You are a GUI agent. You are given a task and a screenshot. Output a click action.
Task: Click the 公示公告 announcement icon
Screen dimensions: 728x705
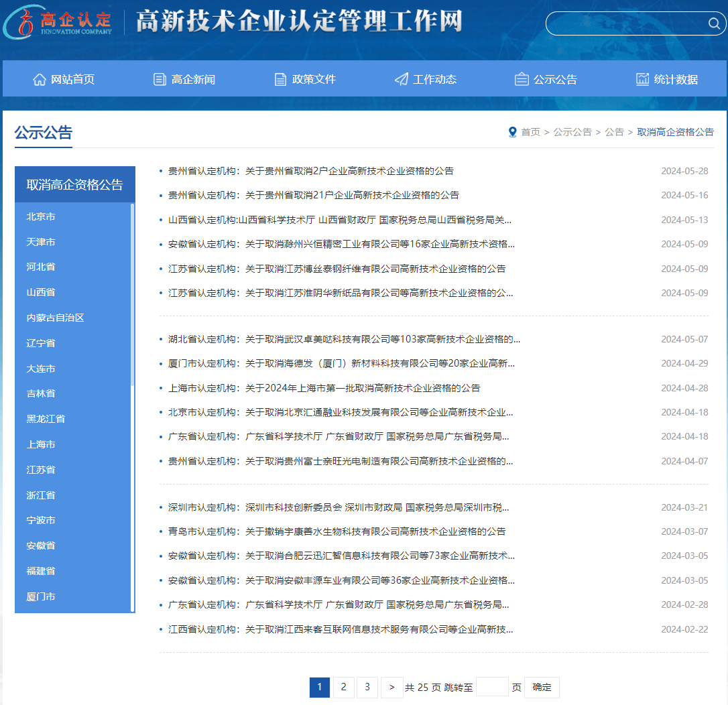522,78
